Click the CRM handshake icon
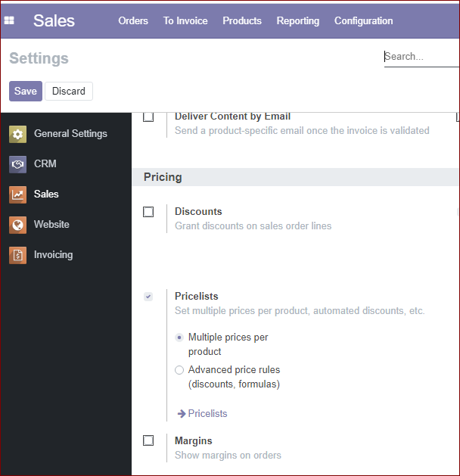This screenshot has width=460, height=476. click(x=17, y=164)
